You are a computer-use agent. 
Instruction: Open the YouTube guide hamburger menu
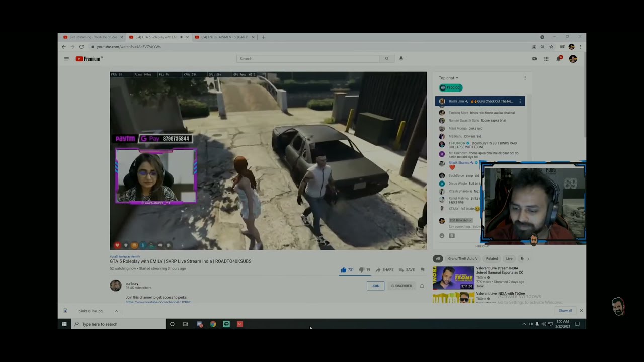(x=66, y=59)
